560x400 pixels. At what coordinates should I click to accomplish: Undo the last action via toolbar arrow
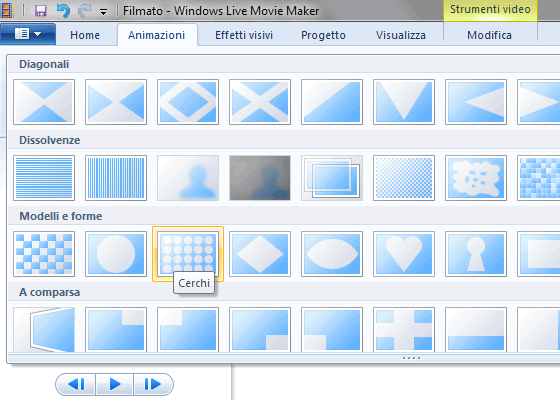point(63,11)
